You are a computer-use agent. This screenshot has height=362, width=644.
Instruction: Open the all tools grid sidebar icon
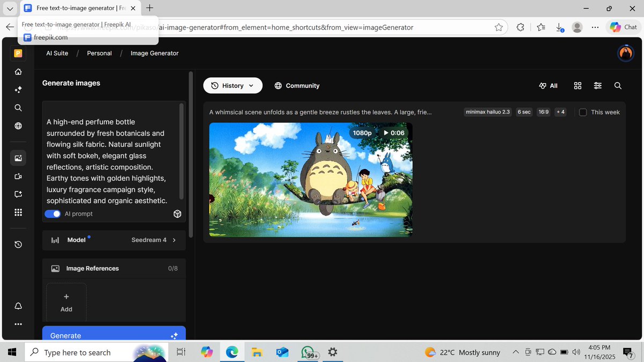tap(18, 212)
